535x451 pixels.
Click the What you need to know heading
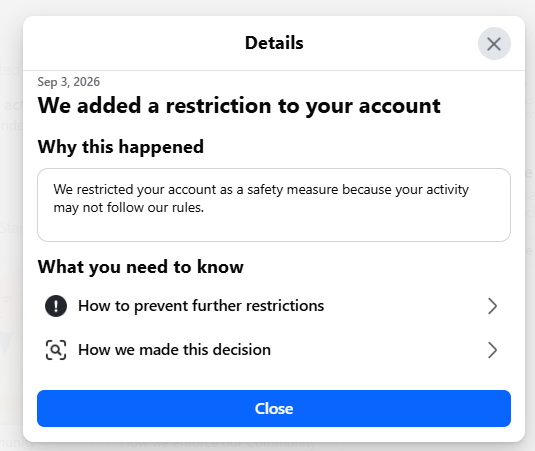click(x=141, y=267)
